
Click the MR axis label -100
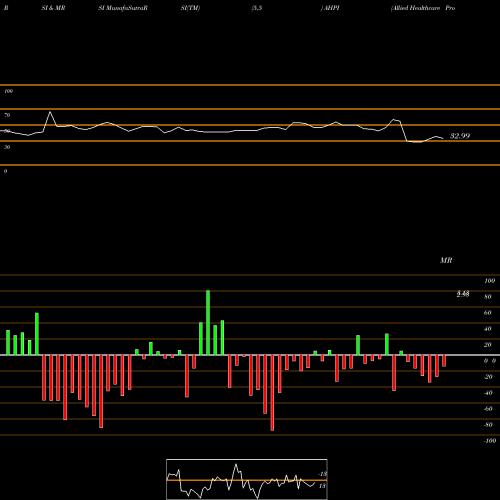[490, 441]
